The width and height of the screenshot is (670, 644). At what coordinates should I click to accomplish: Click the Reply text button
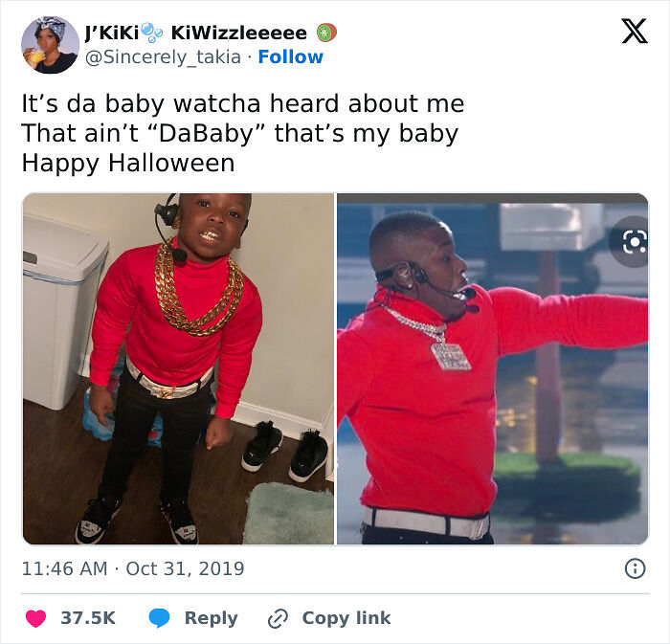(212, 618)
